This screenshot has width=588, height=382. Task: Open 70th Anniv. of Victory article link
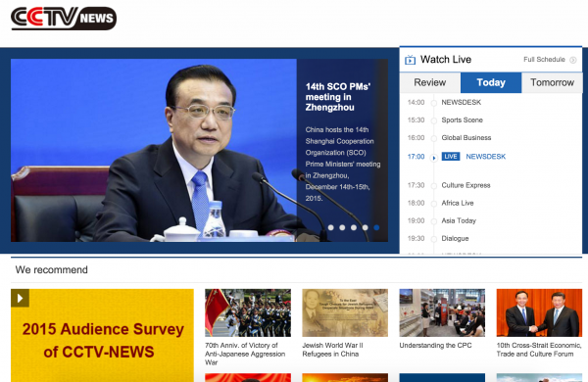pyautogui.click(x=245, y=354)
